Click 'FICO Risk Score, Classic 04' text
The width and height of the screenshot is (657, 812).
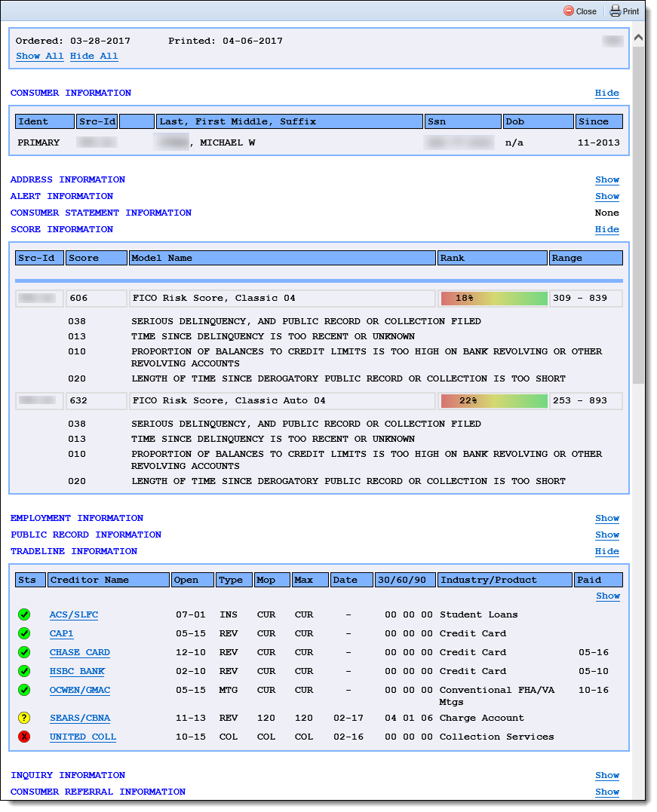214,299
